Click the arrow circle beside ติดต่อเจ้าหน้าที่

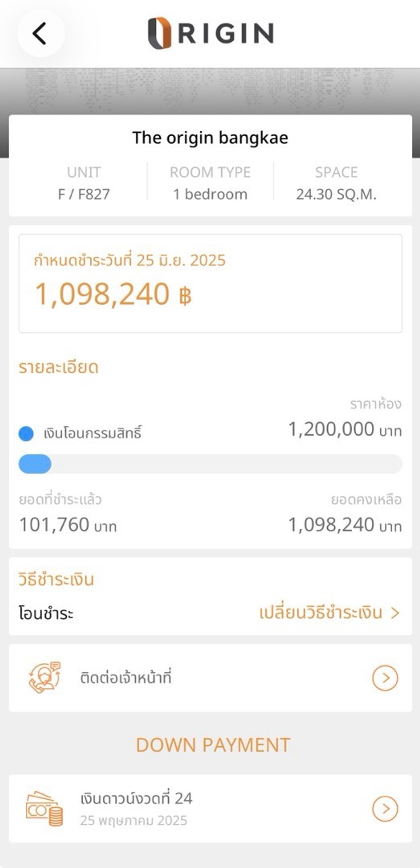click(x=385, y=678)
